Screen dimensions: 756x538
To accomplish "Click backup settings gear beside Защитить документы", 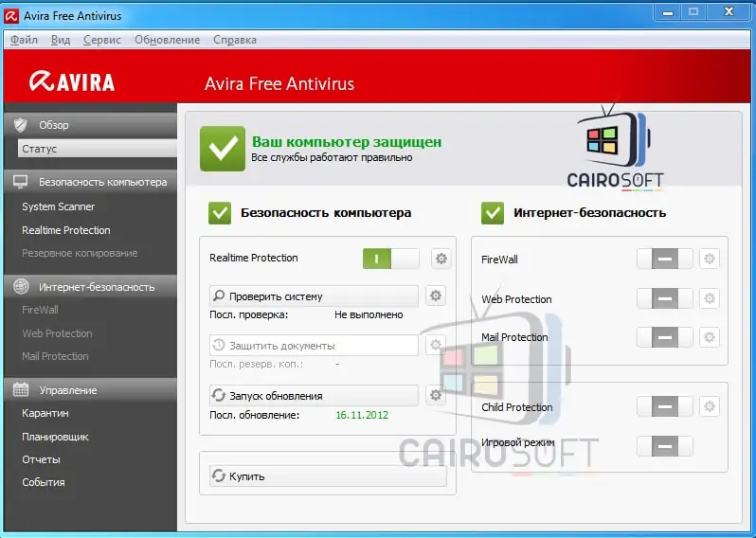I will (436, 345).
